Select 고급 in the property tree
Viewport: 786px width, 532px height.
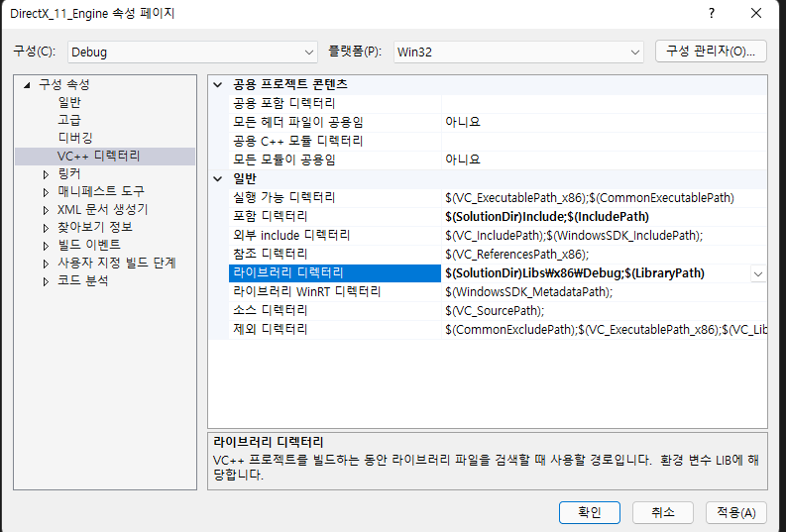tap(69, 120)
